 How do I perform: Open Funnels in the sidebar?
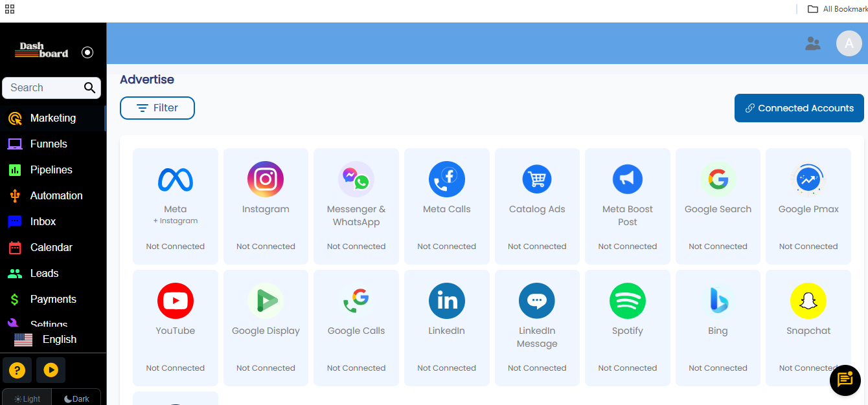tap(53, 144)
